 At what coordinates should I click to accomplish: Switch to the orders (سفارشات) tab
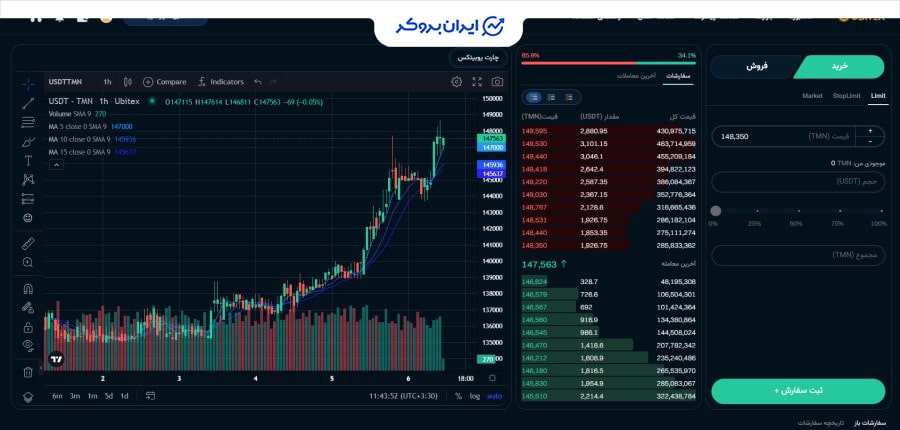(678, 76)
